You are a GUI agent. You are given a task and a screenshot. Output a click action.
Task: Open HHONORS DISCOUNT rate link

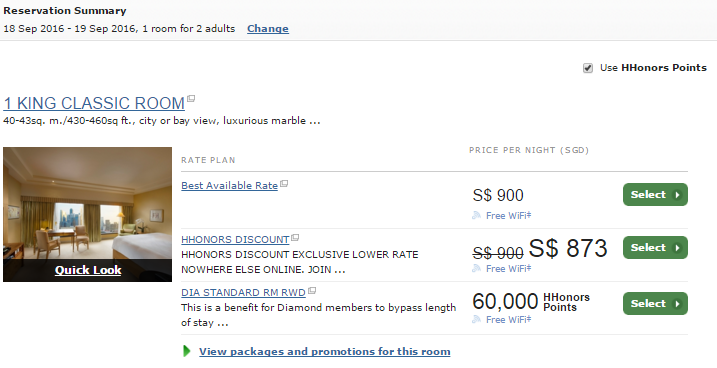tap(235, 240)
